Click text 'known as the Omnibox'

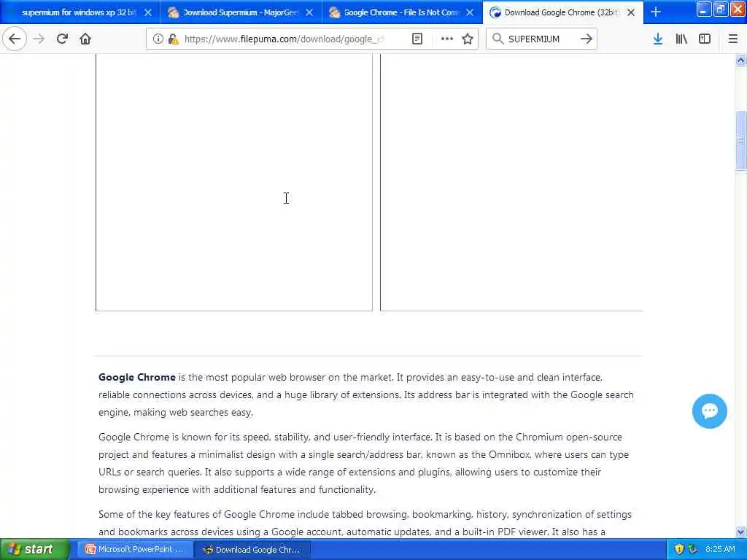coord(478,454)
